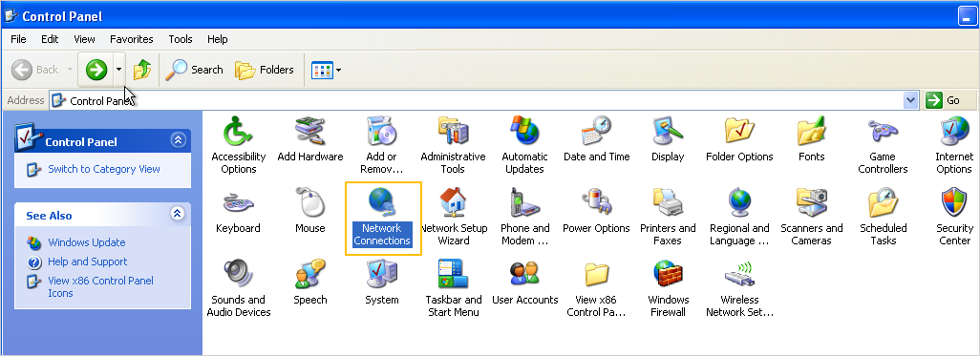Open the Forward button history dropdown
This screenshot has width=980, height=356.
click(x=118, y=70)
